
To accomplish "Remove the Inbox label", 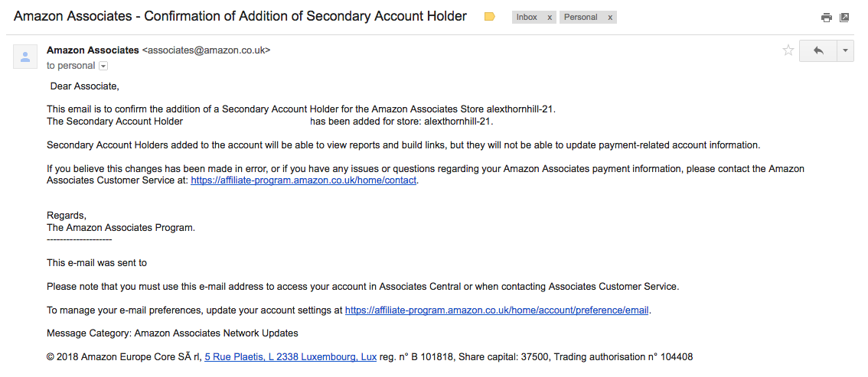I will tap(550, 17).
